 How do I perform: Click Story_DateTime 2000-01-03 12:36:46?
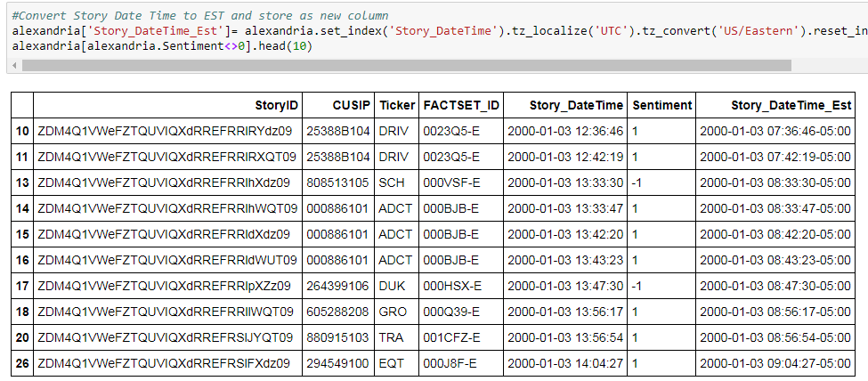pos(565,131)
